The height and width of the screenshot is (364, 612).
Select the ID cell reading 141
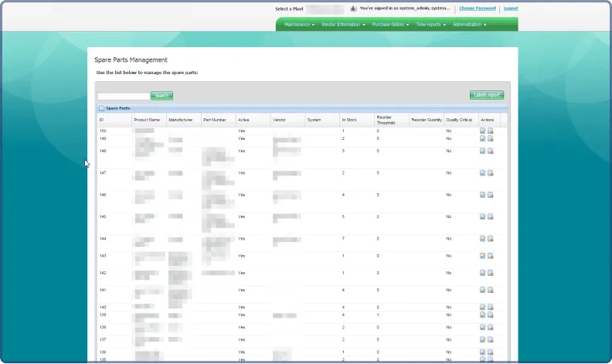tap(103, 290)
